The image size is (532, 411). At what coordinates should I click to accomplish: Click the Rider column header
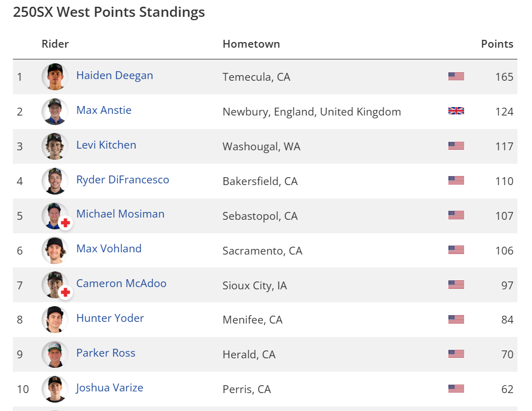55,44
